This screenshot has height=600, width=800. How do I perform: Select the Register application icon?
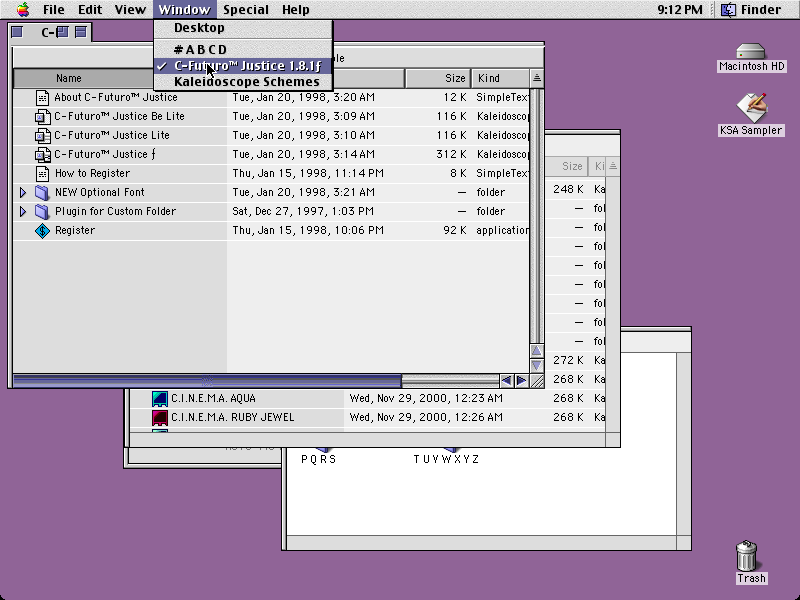click(x=42, y=231)
